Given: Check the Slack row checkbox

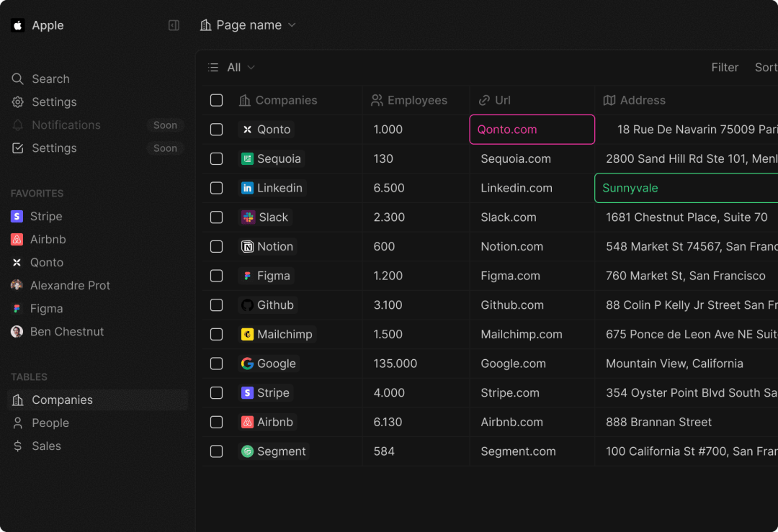Looking at the screenshot, I should 216,217.
